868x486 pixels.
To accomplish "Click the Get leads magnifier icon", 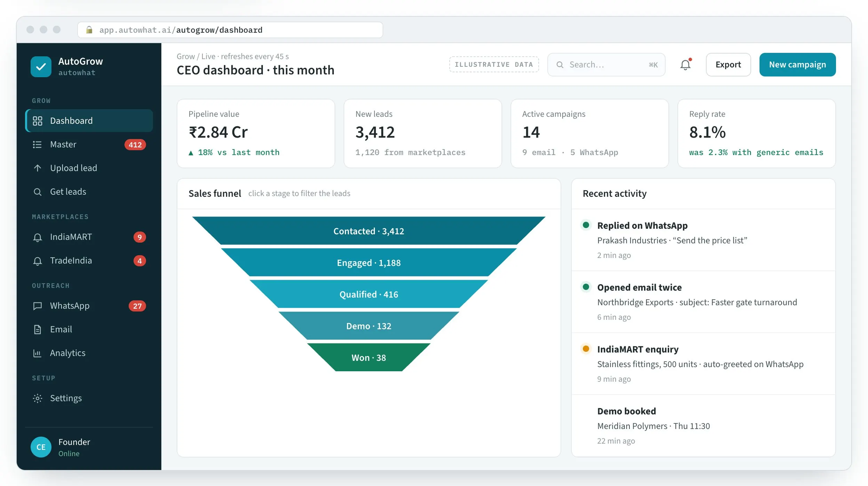I will point(38,192).
